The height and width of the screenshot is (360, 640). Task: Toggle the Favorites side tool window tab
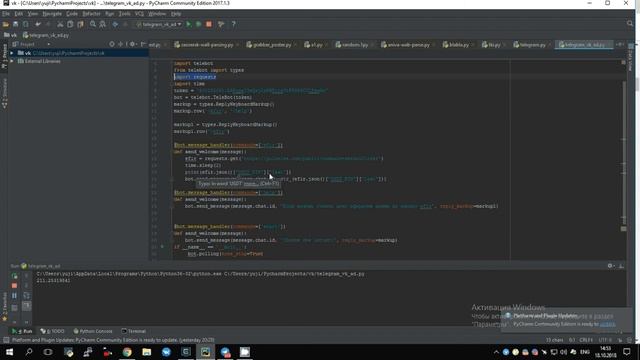click(x=4, y=307)
